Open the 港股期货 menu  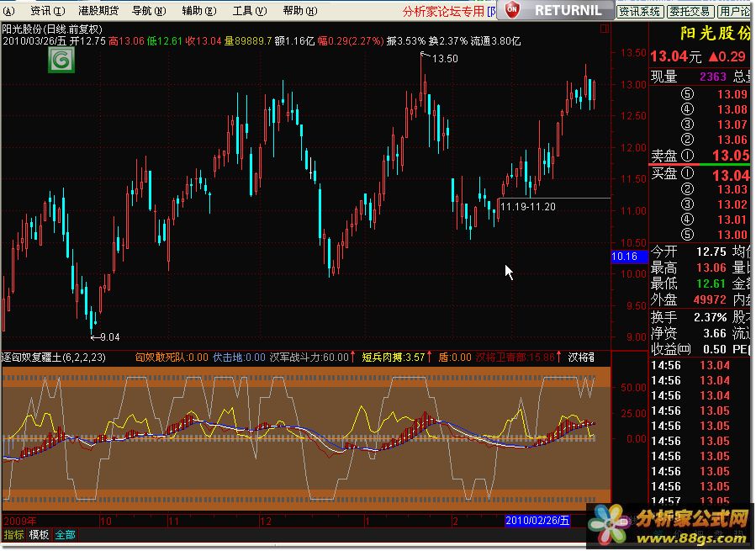coord(98,10)
